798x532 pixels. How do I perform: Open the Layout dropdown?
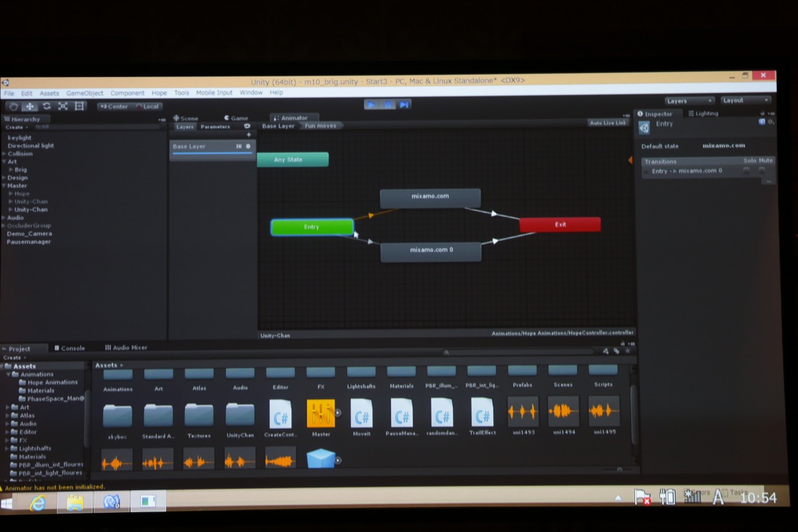click(746, 100)
